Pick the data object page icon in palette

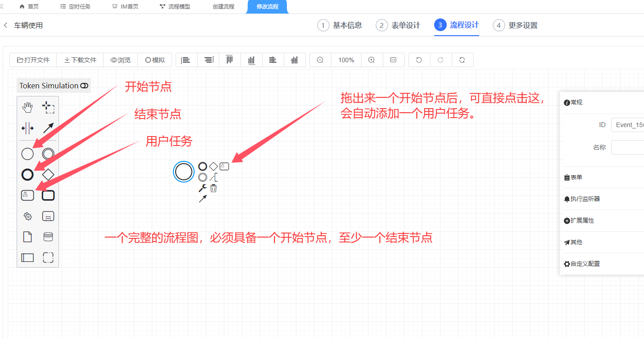point(27,237)
